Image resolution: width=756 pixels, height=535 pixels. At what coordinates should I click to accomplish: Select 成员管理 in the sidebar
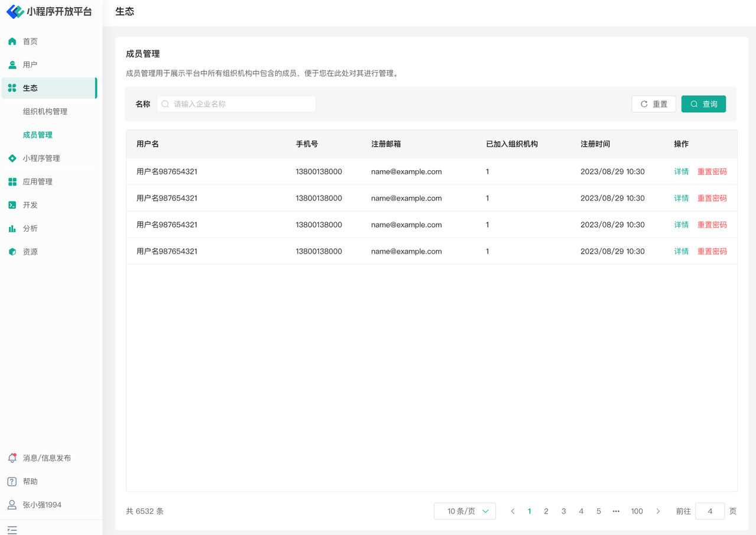(x=38, y=135)
